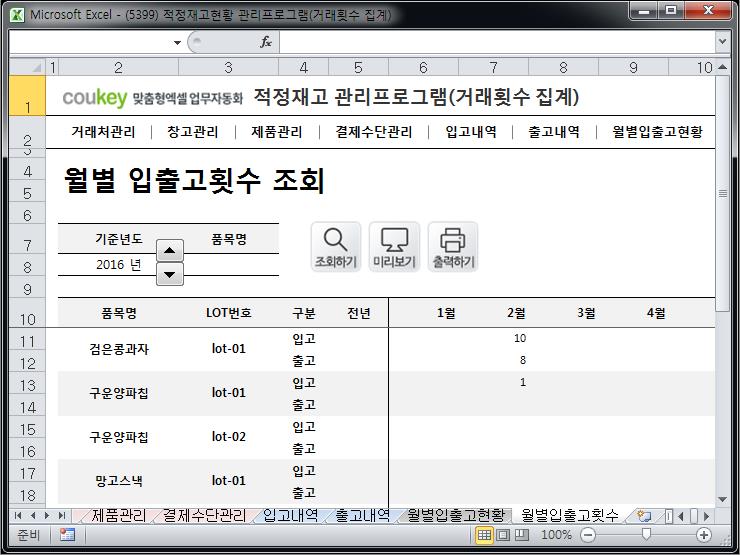Switch to the 출고내역 sheet tab

[362, 515]
